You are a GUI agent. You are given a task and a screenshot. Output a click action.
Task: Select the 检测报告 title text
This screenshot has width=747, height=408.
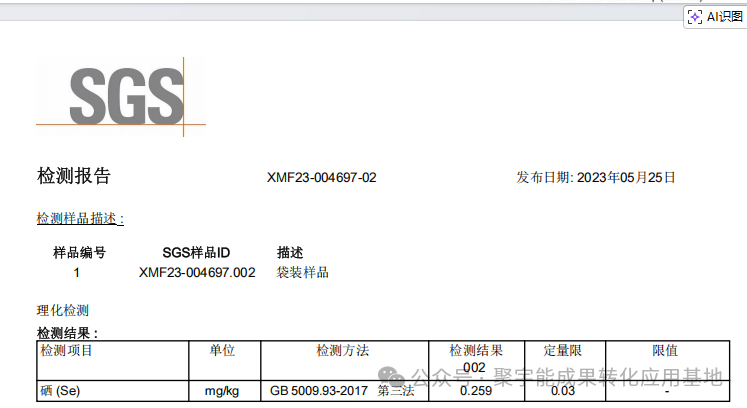(74, 176)
